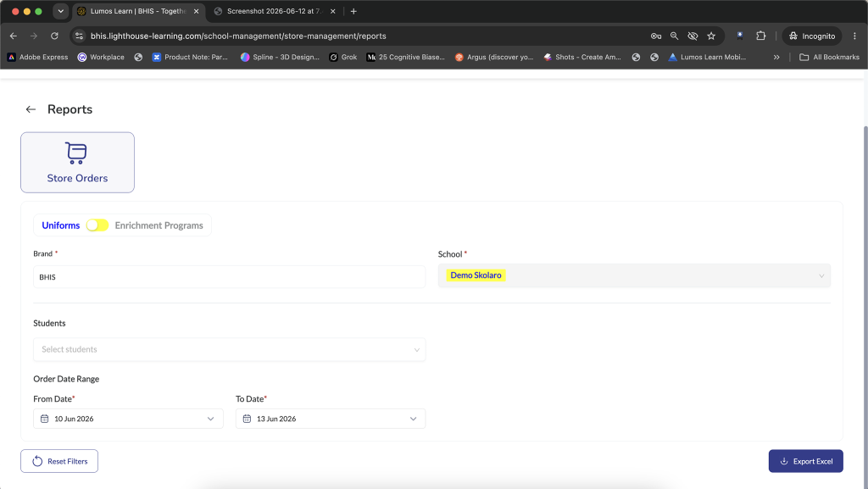Click the browser back navigation arrow

click(14, 36)
